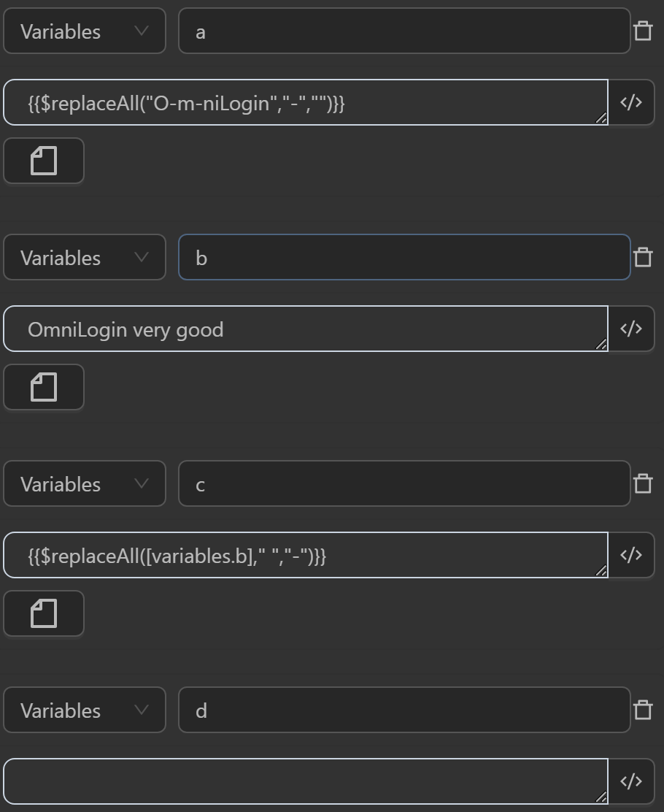Click the O-m-niLogin replaceAll expression field

306,102
